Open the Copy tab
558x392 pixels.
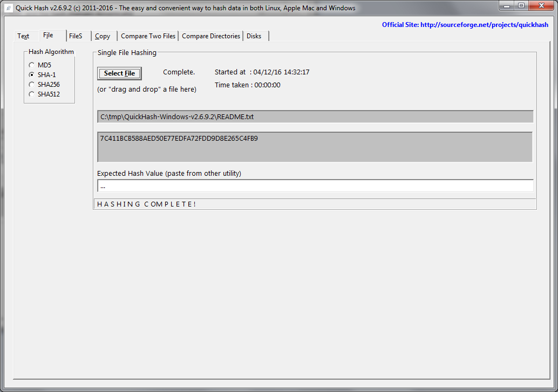point(103,36)
